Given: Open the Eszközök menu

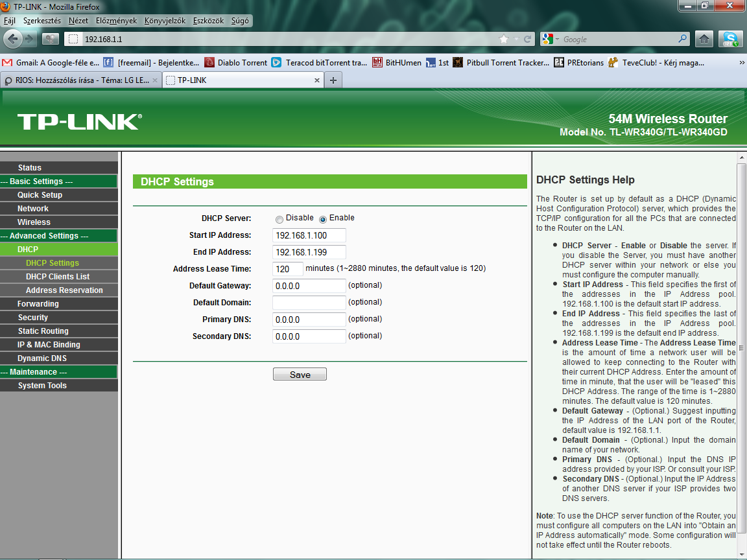Looking at the screenshot, I should [x=208, y=21].
